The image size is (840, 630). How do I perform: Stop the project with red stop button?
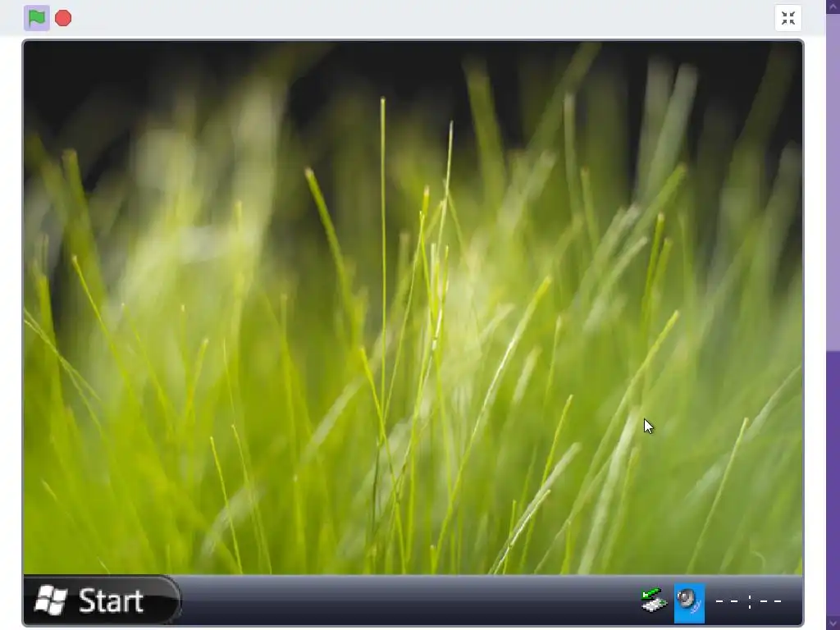(63, 18)
